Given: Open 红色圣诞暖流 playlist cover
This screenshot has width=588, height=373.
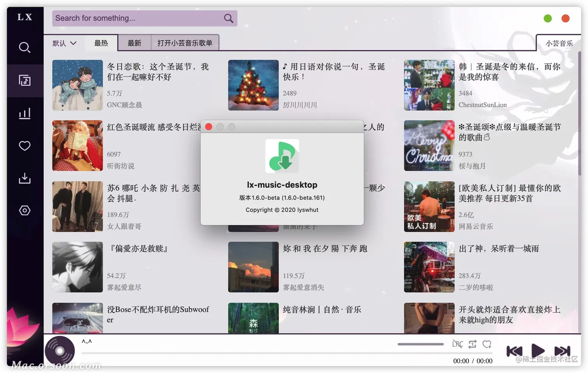Looking at the screenshot, I should (x=77, y=146).
